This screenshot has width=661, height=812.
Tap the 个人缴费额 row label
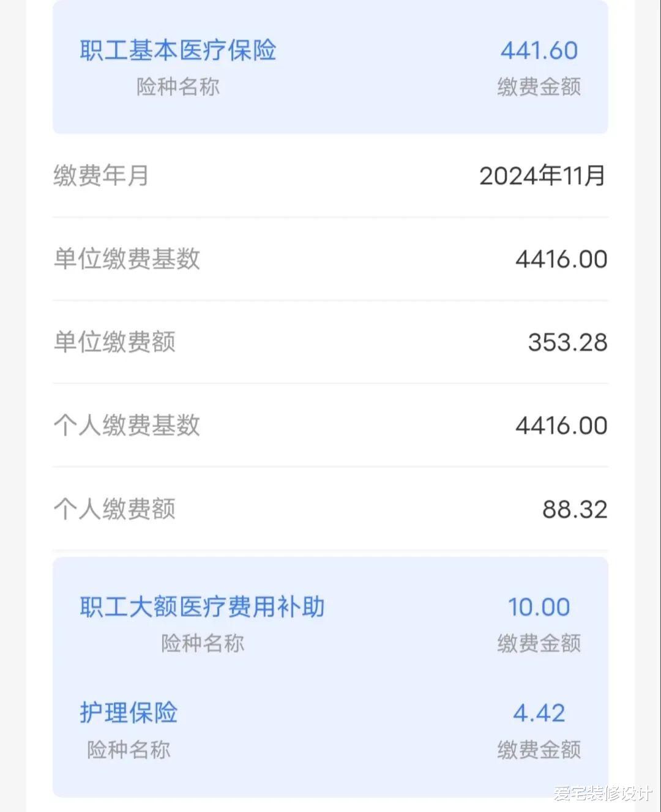(114, 508)
